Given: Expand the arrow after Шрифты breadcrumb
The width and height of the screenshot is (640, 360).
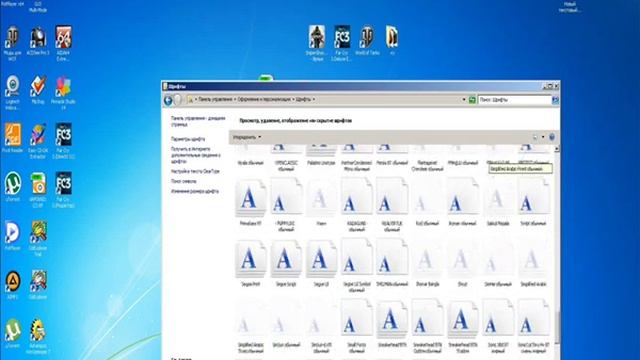Looking at the screenshot, I should click(x=313, y=99).
